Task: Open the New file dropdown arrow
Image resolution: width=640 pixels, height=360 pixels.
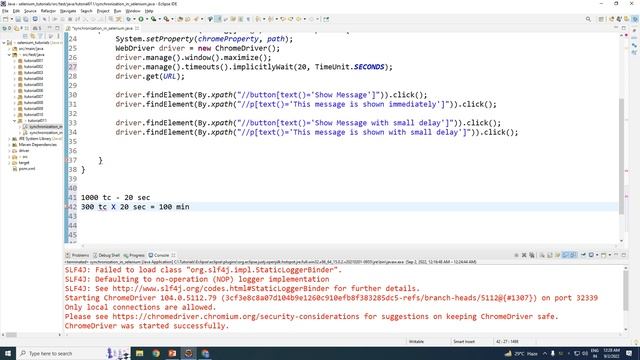Action: click(11, 19)
